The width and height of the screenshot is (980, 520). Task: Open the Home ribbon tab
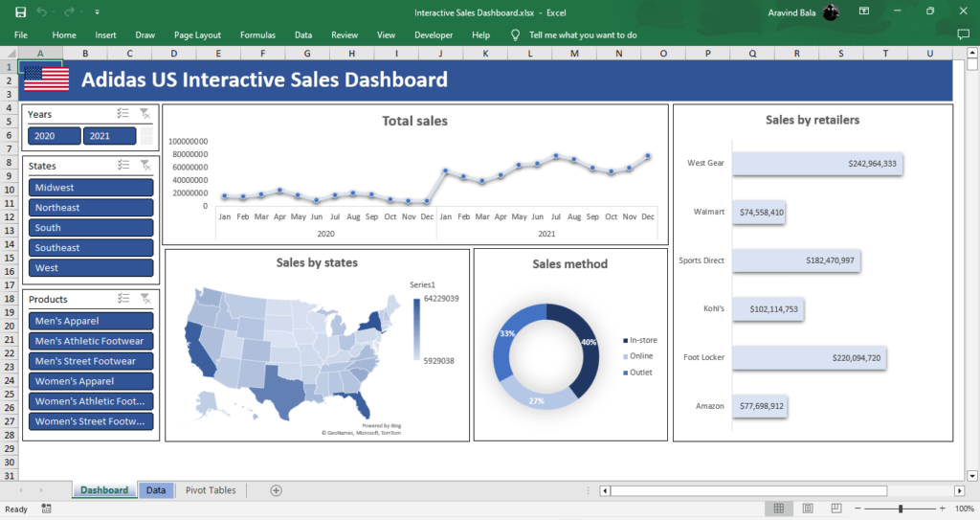click(x=64, y=35)
